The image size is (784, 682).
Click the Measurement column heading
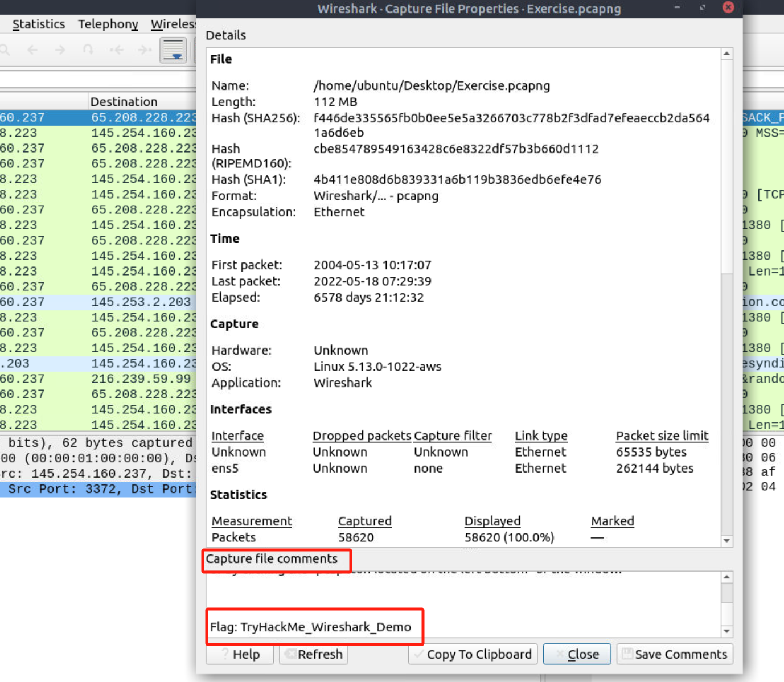click(x=252, y=521)
